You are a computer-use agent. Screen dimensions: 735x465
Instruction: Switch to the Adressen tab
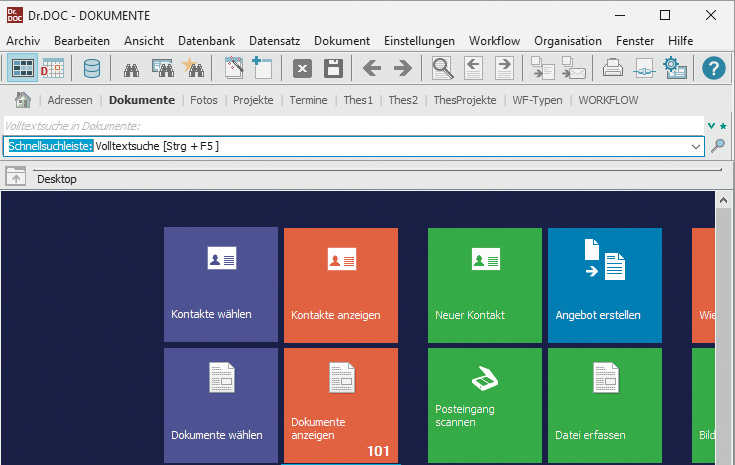click(69, 100)
